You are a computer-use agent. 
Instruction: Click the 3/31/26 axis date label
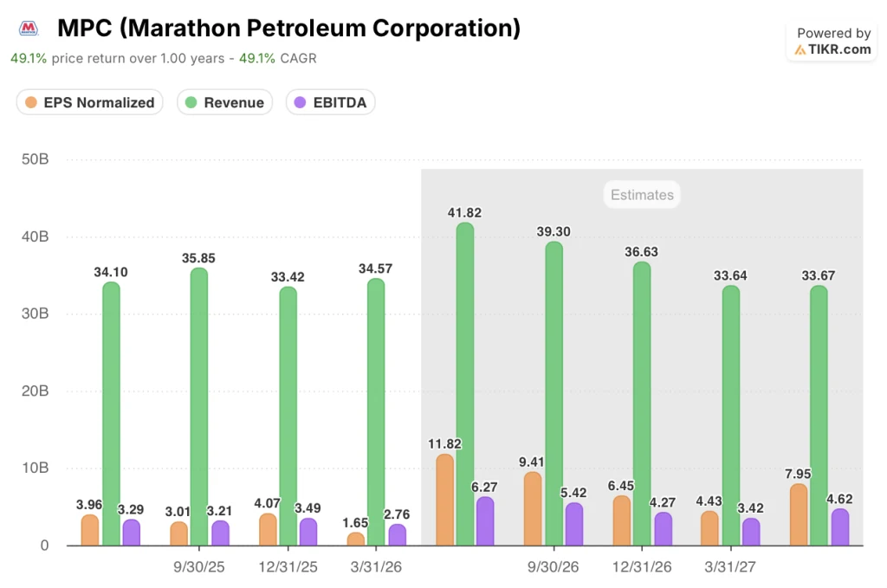pyautogui.click(x=376, y=567)
